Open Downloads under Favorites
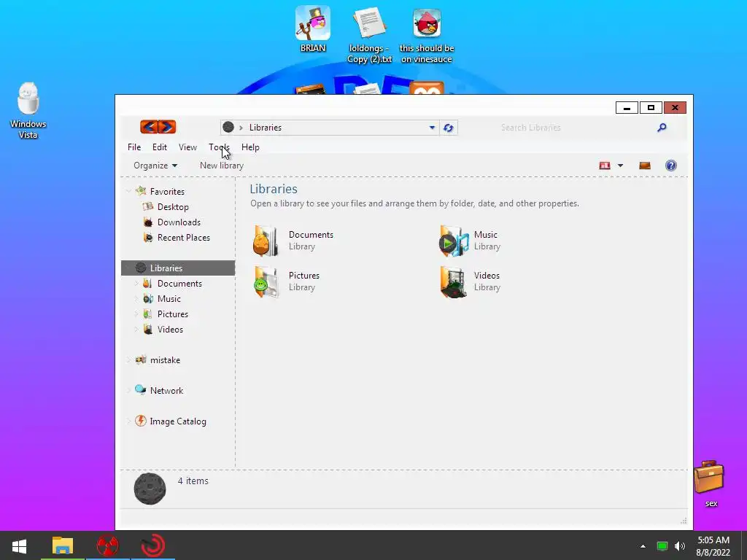This screenshot has height=560, width=747. coord(179,222)
